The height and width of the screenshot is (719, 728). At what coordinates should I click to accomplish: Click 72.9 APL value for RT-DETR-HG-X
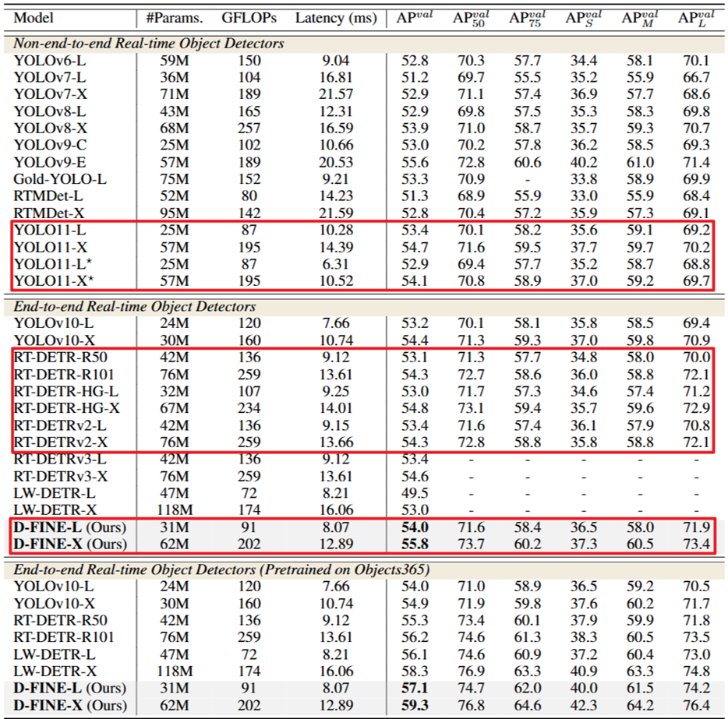click(x=696, y=408)
